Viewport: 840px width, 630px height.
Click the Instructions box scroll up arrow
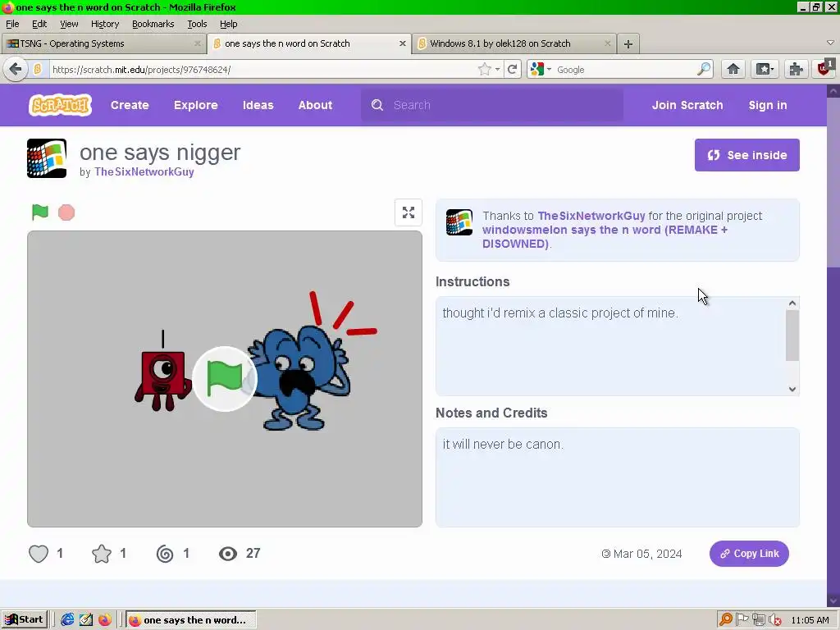792,304
